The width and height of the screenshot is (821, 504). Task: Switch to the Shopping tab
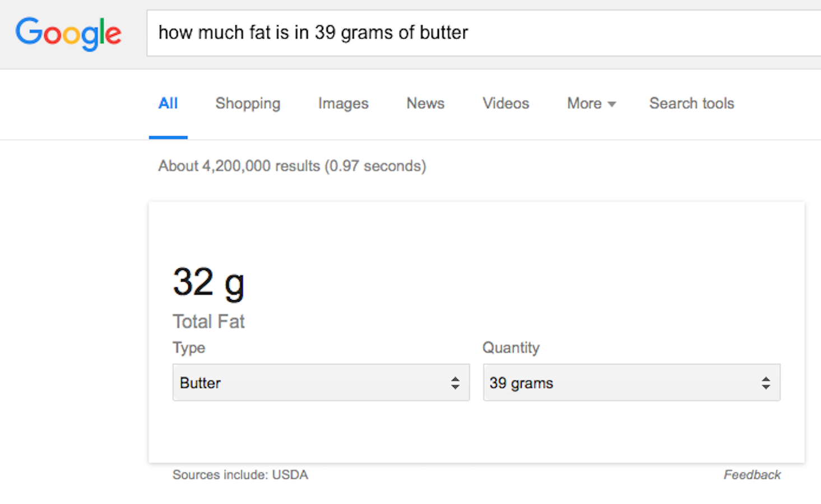248,104
